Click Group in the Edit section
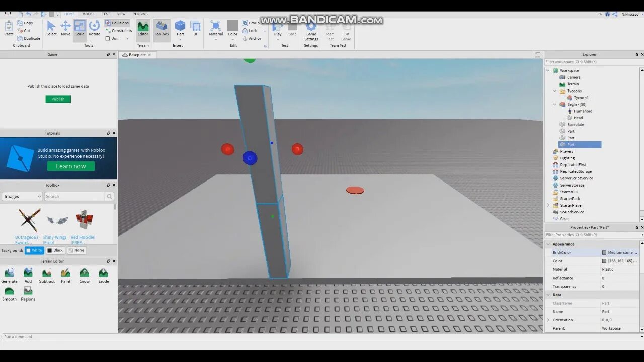This screenshot has width=644, height=362. (251, 23)
